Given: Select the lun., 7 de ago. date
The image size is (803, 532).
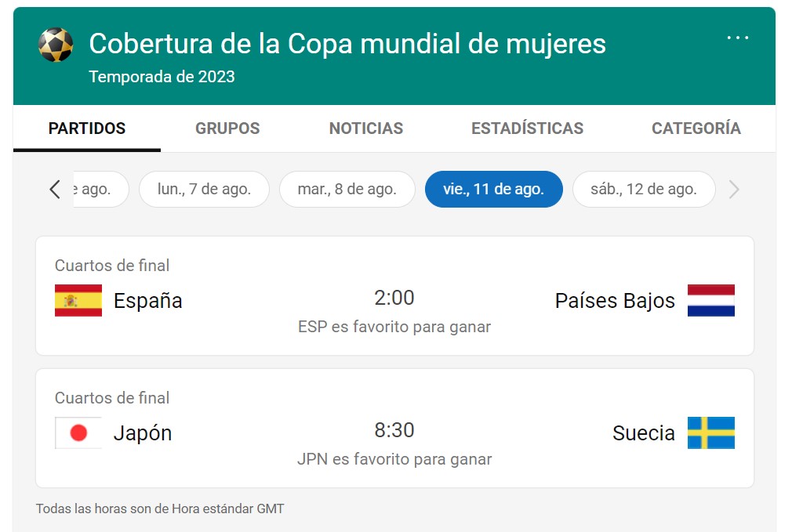Looking at the screenshot, I should (204, 189).
